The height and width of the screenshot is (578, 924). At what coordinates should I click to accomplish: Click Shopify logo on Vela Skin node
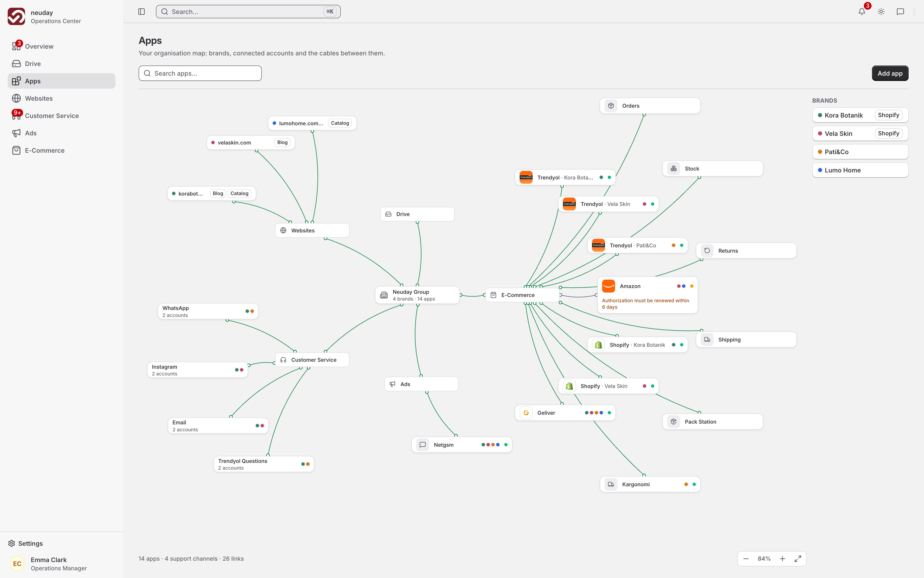(x=569, y=386)
